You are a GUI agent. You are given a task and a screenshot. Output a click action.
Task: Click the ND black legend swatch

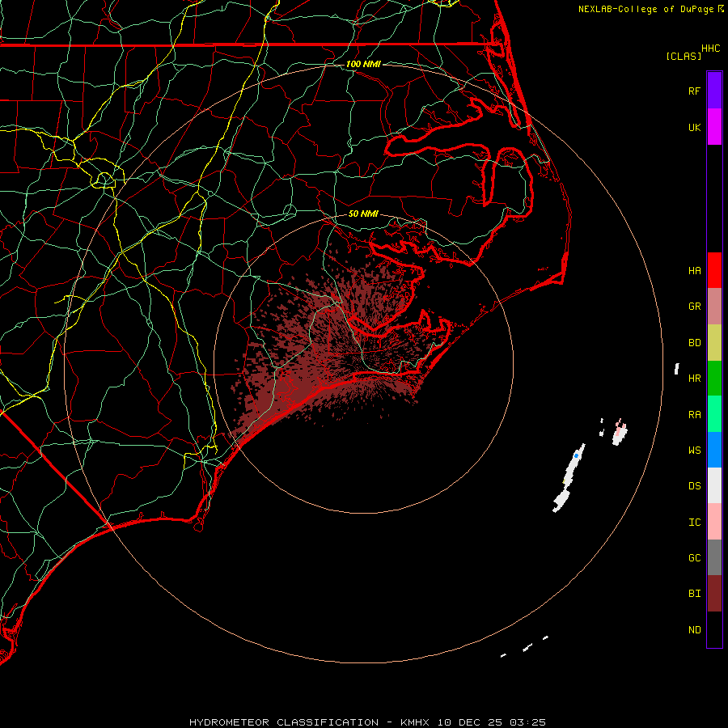coord(714,629)
